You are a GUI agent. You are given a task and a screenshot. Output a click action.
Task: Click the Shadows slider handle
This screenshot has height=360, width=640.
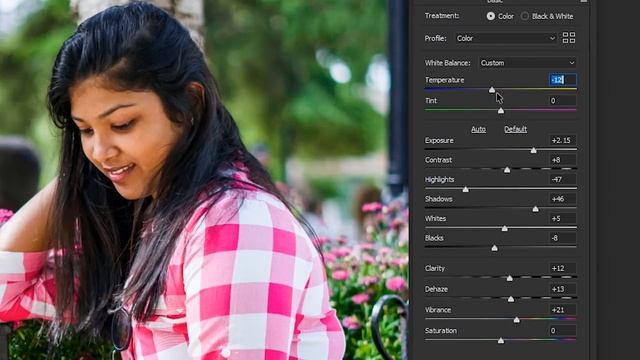click(x=536, y=209)
